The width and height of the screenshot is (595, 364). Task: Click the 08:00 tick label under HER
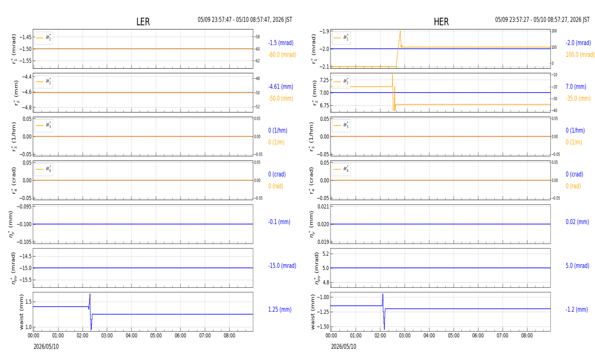click(x=527, y=336)
